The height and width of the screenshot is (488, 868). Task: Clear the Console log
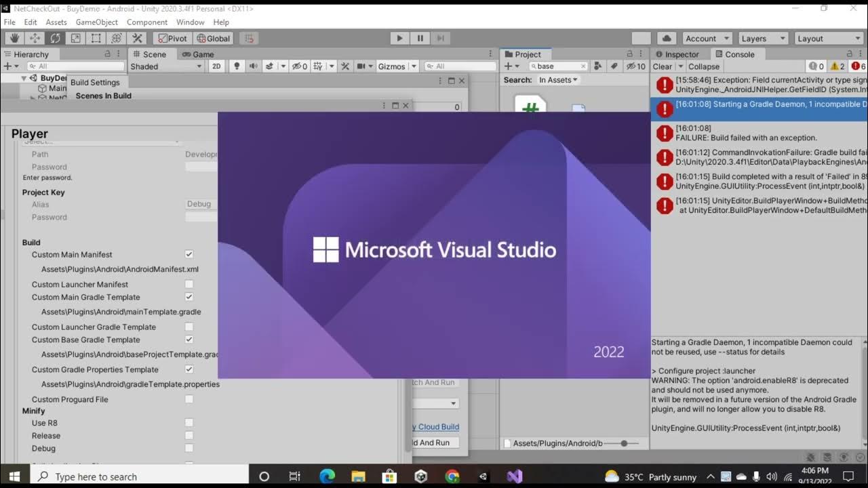coord(663,66)
